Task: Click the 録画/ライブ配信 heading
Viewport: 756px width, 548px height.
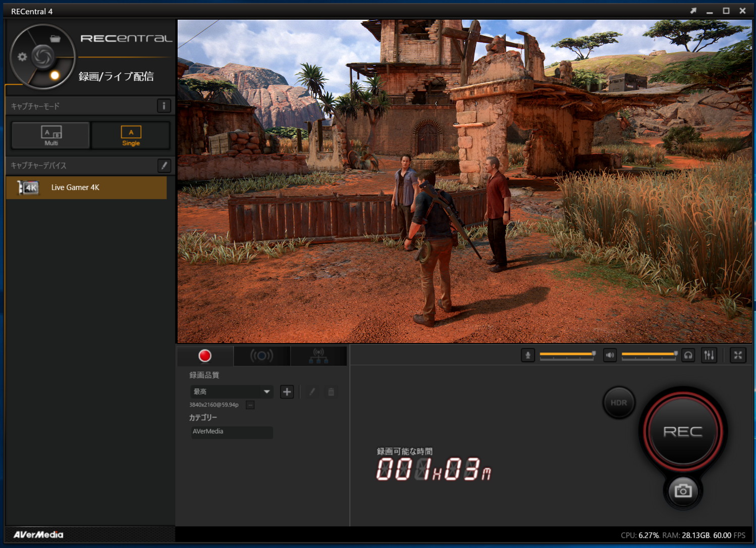Action: 116,76
